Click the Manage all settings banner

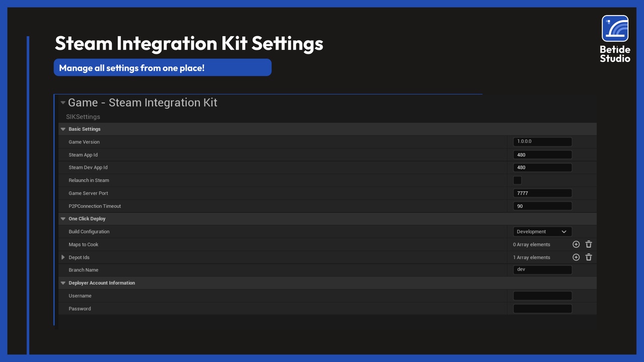click(x=162, y=67)
